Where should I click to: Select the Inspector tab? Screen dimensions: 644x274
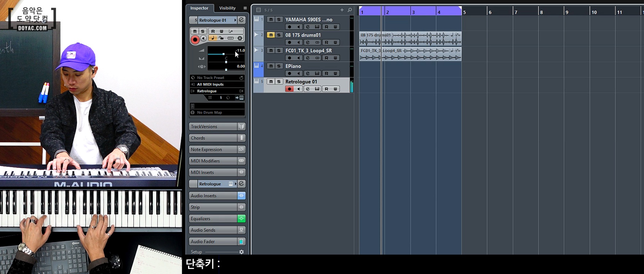[x=199, y=8]
